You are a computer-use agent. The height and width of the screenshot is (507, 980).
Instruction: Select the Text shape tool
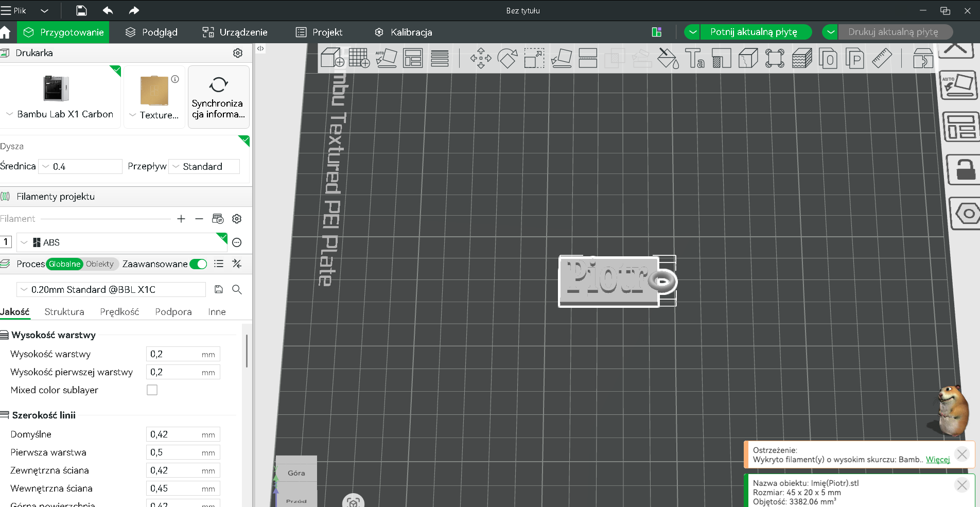pos(695,58)
